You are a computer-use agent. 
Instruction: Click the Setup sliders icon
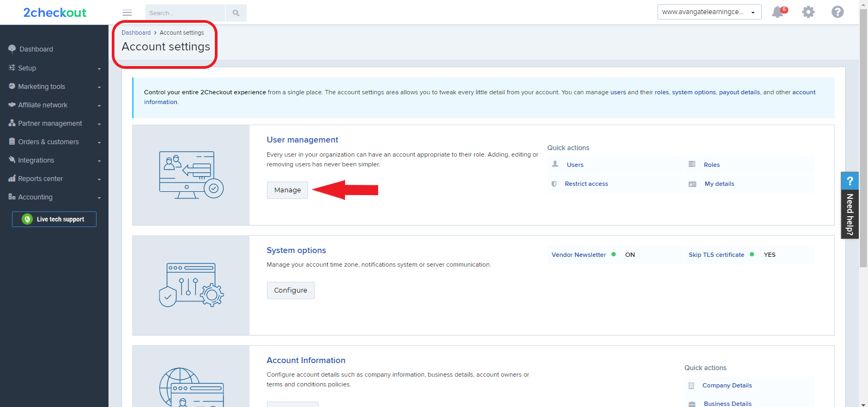pyautogui.click(x=12, y=68)
